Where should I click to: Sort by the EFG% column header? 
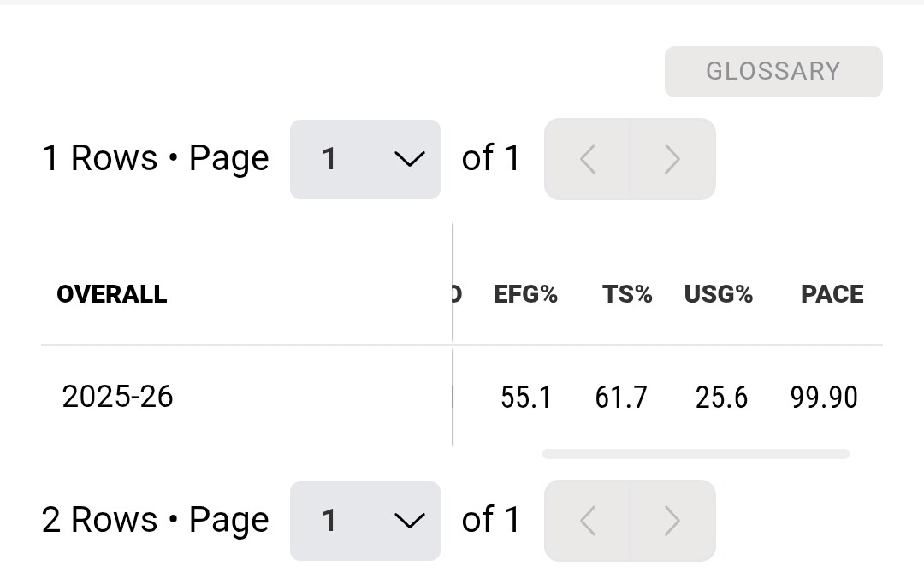click(525, 295)
